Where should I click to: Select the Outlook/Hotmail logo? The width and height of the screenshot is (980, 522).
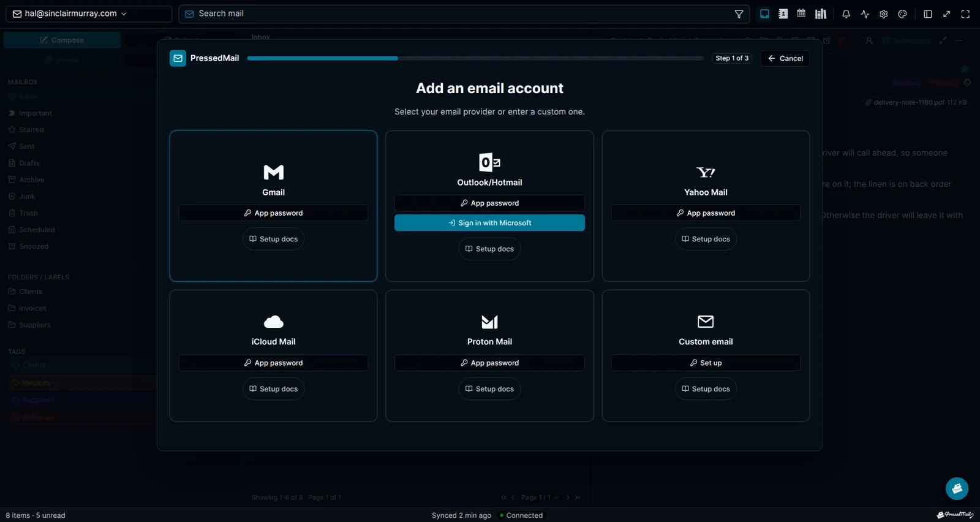tap(489, 162)
